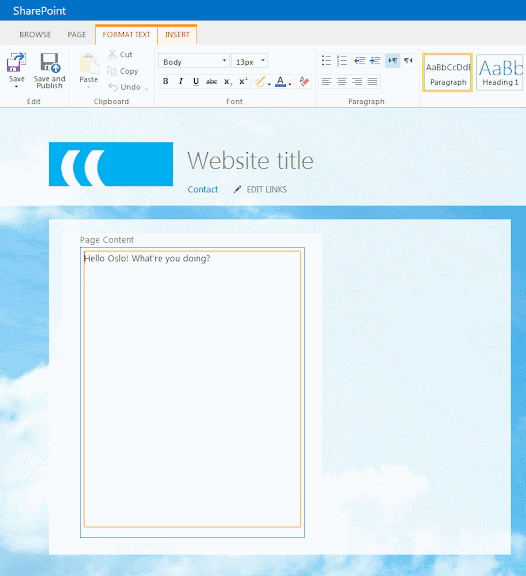Apply text highlight color

(260, 81)
